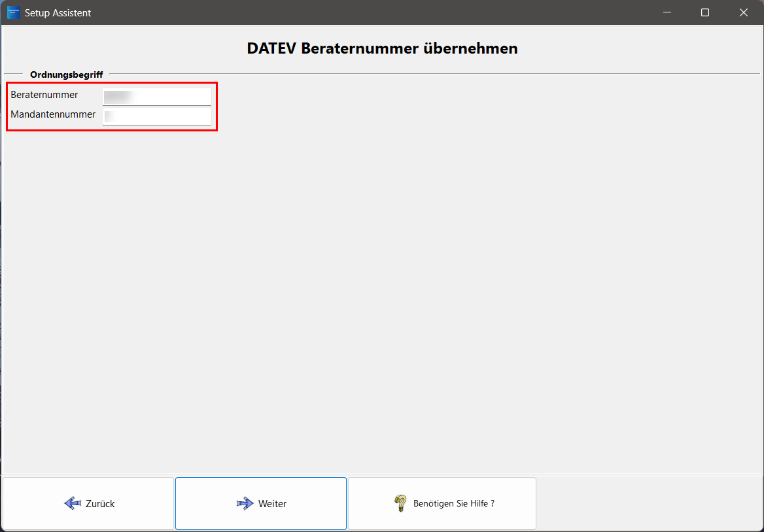764x532 pixels.
Task: Click the Setup Assistent title text
Action: (x=58, y=12)
